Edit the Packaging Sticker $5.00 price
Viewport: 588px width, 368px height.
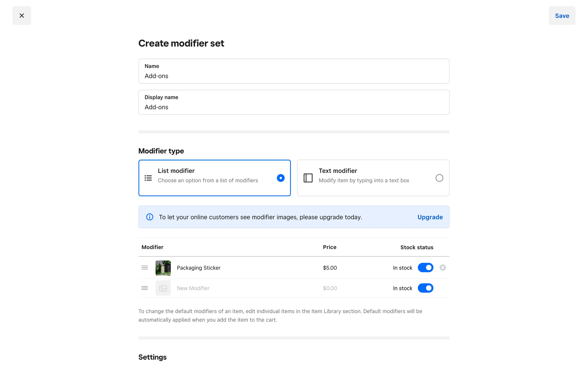tap(330, 268)
